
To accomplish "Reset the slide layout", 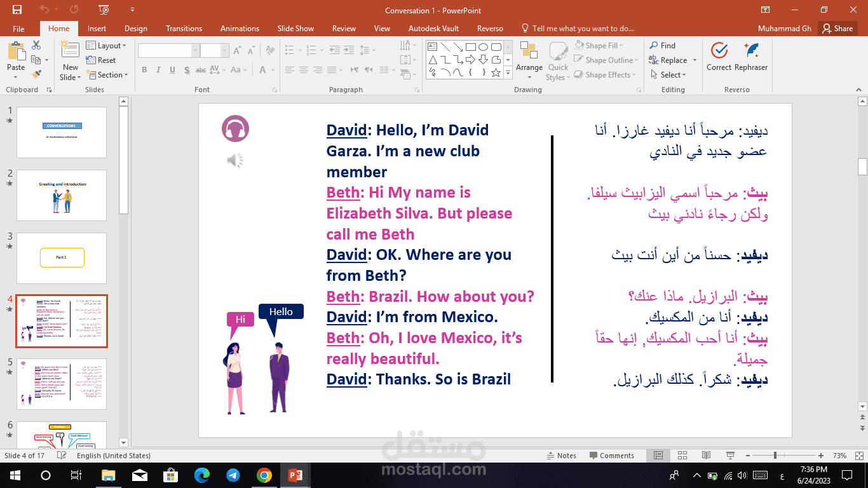I will pos(101,60).
